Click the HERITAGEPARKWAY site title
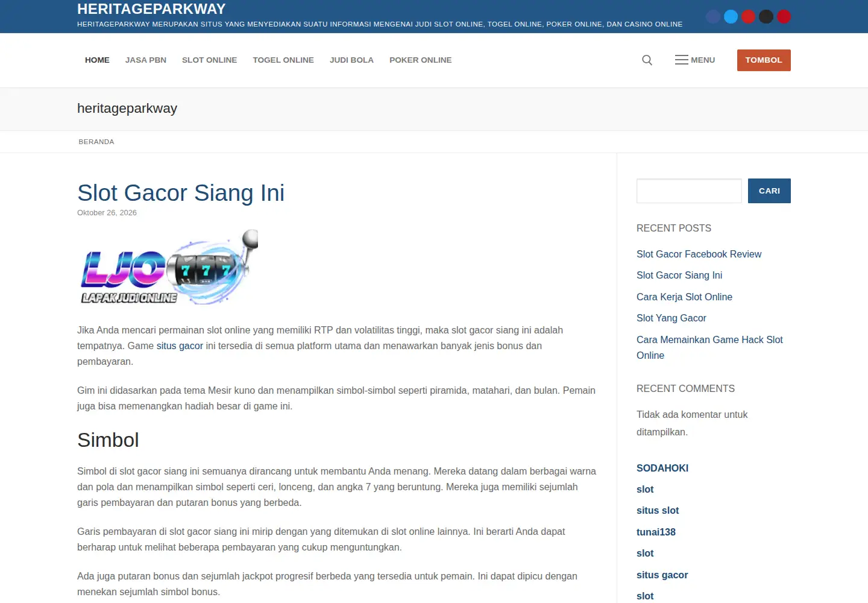868x603 pixels. (x=151, y=9)
